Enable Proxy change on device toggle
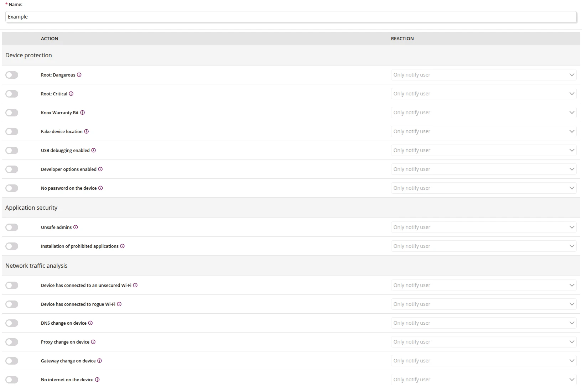Viewport: 582px width, 392px height. pos(12,342)
